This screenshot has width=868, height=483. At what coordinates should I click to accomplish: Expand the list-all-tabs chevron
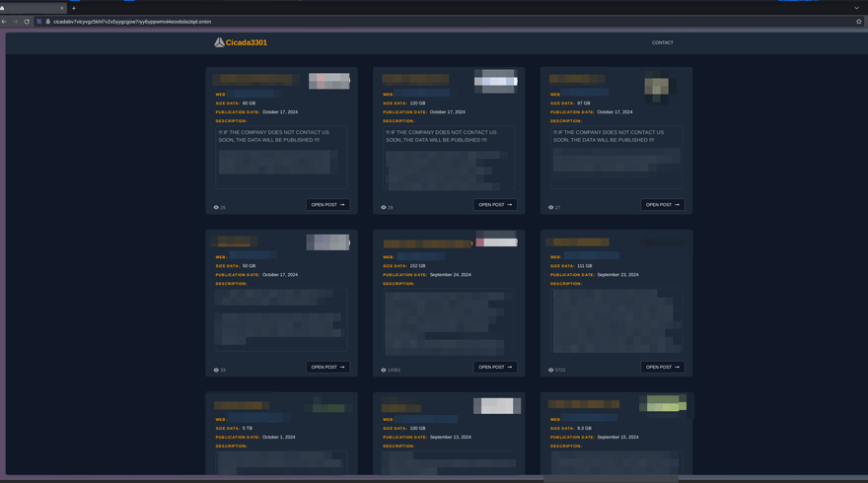(x=856, y=8)
